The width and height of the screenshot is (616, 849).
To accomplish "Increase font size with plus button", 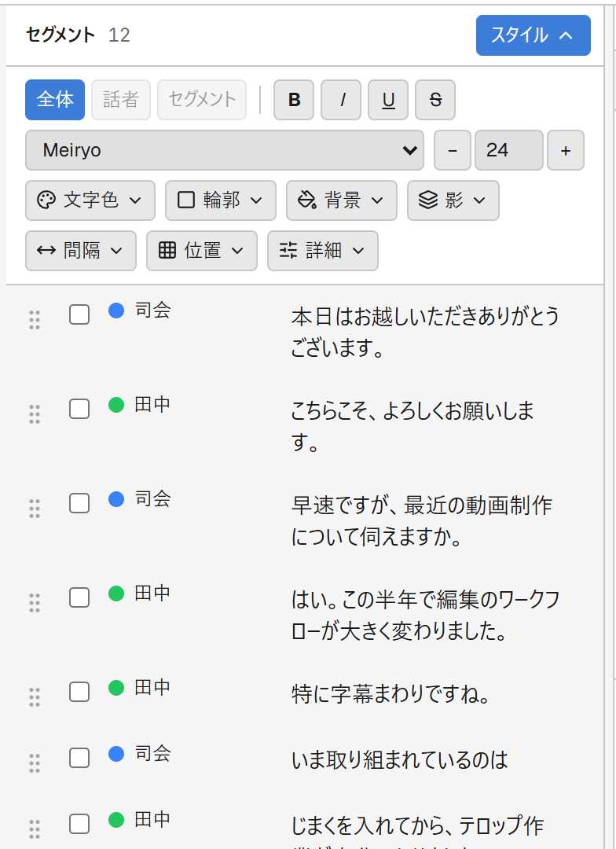I will pos(566,150).
